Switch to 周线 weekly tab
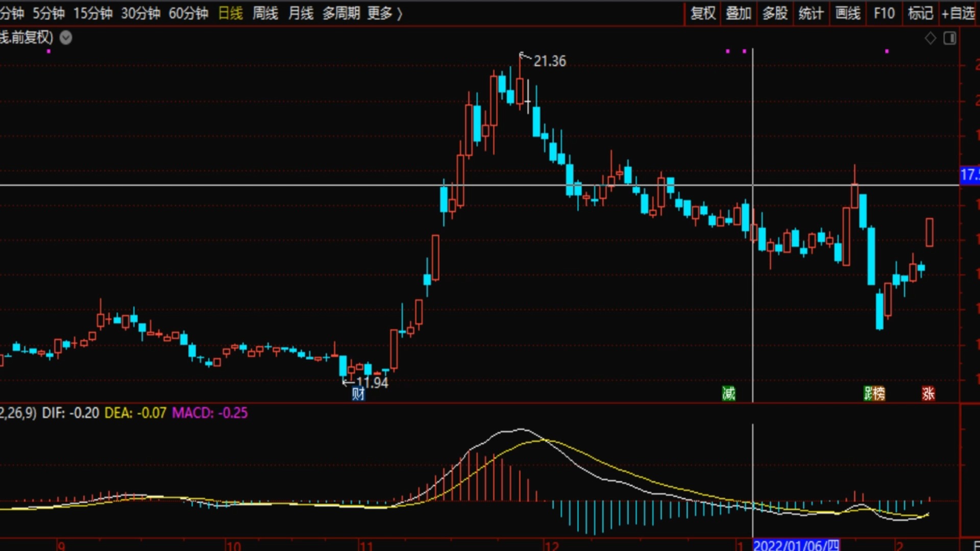The image size is (980, 551). 265,13
